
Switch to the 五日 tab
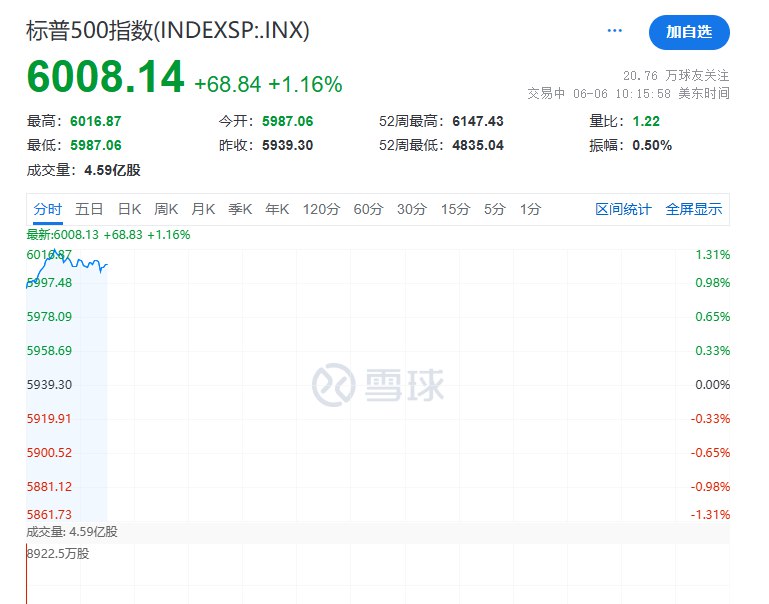[89, 209]
